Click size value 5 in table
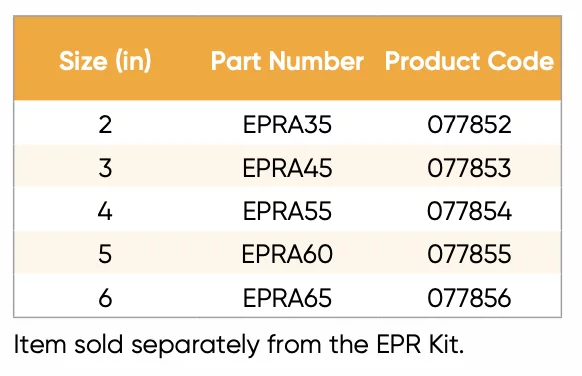This screenshot has width=582, height=376. click(105, 254)
